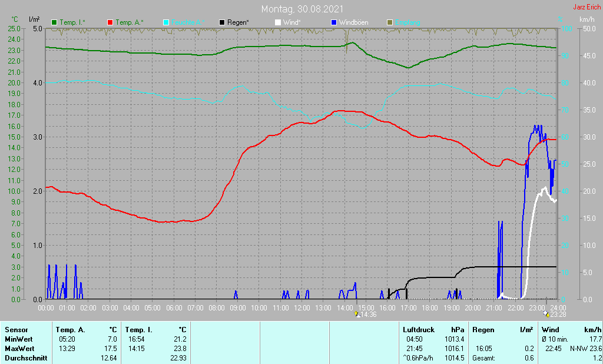
Task: Click the 'Ø 10 min.' wind label
Action: [x=555, y=339]
